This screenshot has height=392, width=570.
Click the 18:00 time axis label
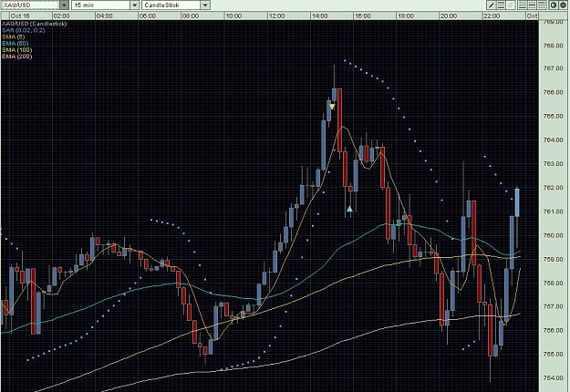pyautogui.click(x=405, y=16)
